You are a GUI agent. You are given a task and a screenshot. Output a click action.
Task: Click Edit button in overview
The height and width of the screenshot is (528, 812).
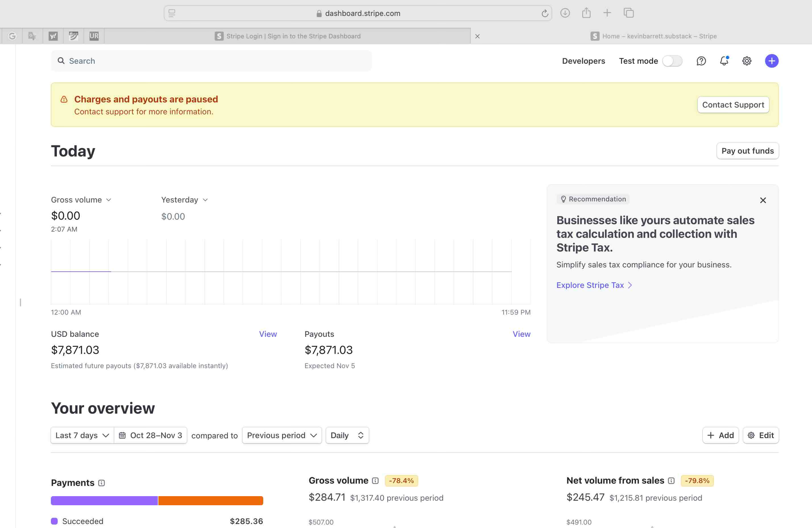pyautogui.click(x=761, y=436)
